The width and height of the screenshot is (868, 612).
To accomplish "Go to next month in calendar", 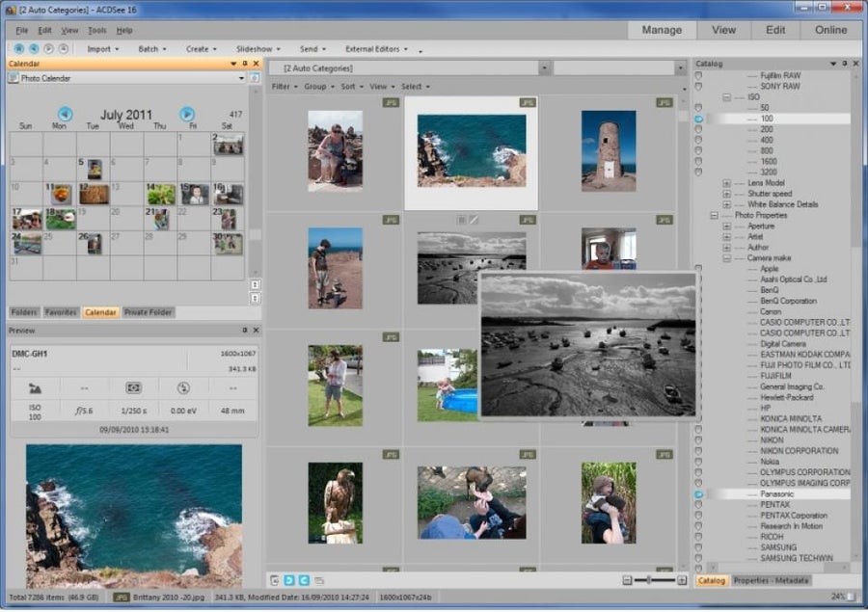I will [187, 114].
